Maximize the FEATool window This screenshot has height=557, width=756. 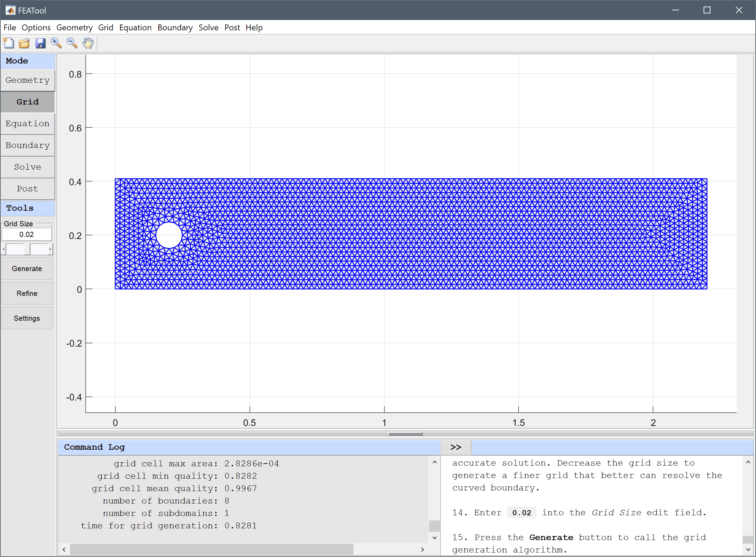pyautogui.click(x=707, y=10)
